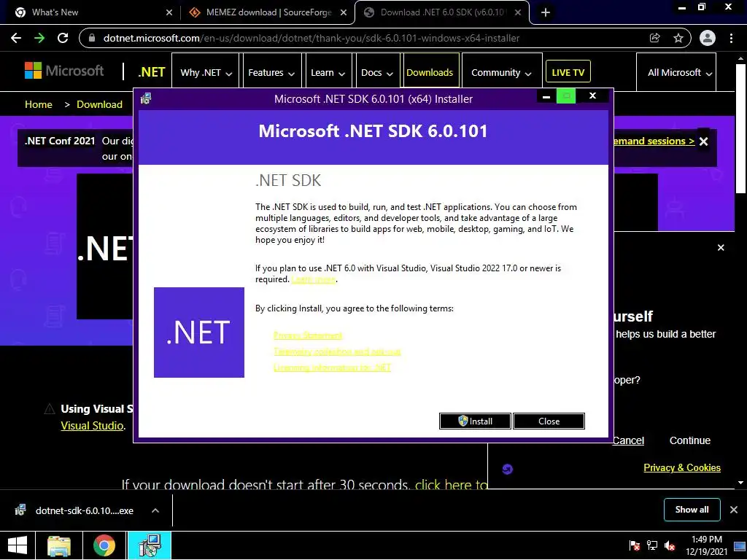Dismiss the .NET Conf 2021 banner
Image resolution: width=747 pixels, height=560 pixels.
point(704,141)
